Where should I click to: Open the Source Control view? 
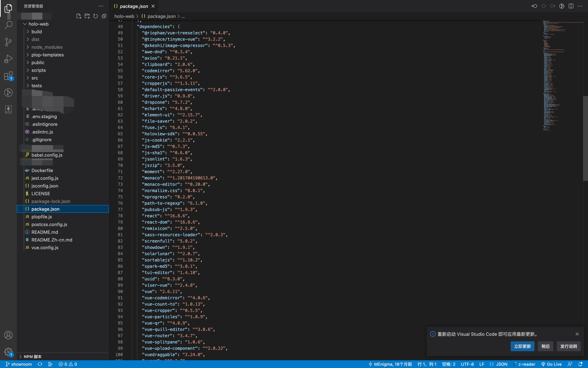coord(8,42)
